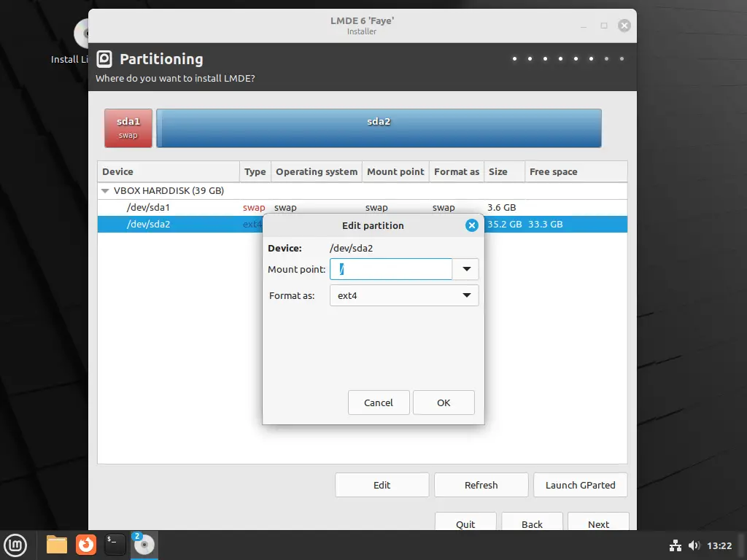
Task: Launch GParted partition editor
Action: (x=580, y=485)
